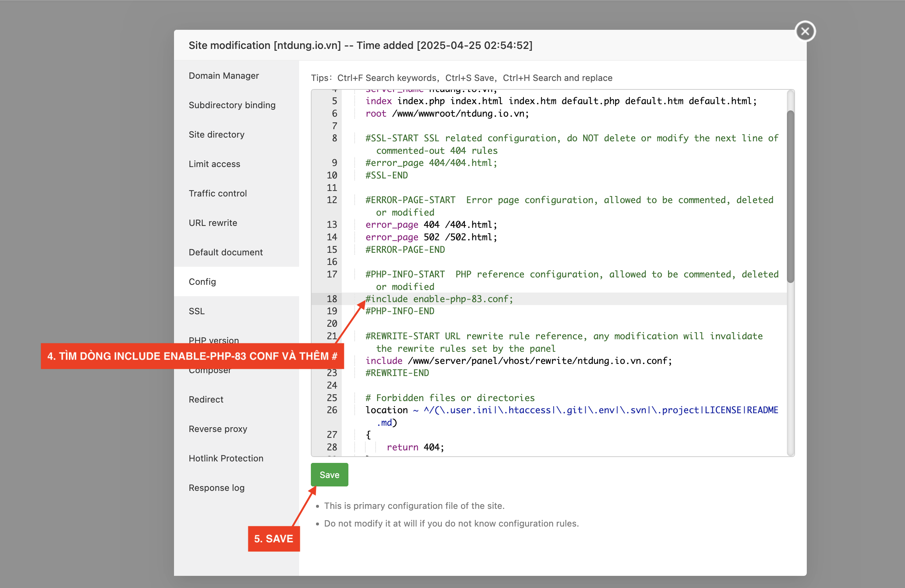Click the opening brace on line 27
The height and width of the screenshot is (588, 905).
pyautogui.click(x=368, y=435)
